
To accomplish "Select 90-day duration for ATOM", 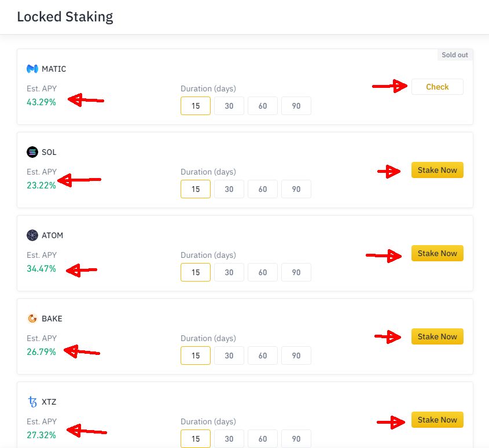I will (296, 272).
